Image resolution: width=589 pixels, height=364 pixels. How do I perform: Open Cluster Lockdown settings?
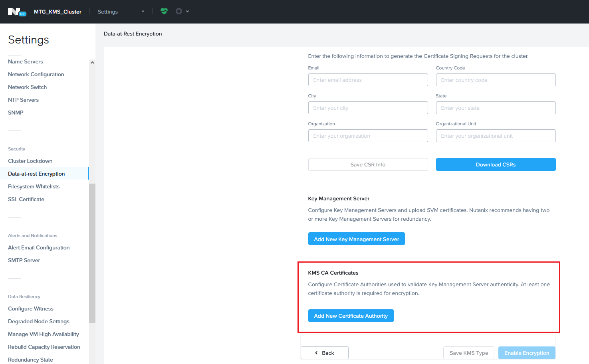pyautogui.click(x=30, y=161)
